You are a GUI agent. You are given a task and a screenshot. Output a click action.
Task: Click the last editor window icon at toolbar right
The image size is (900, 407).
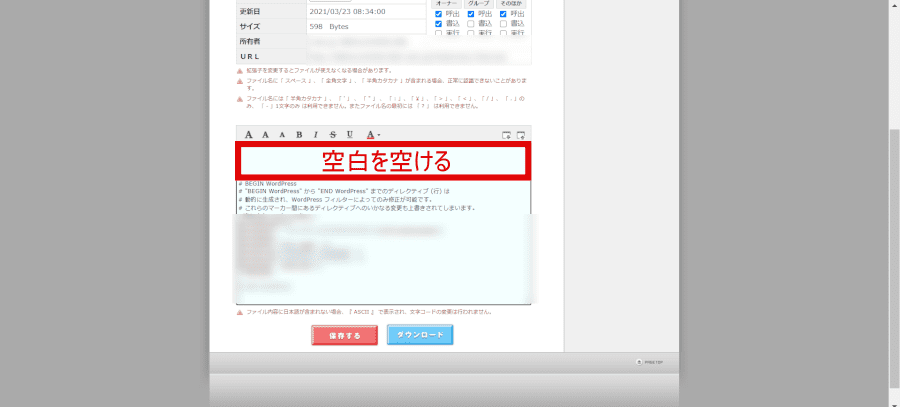click(x=522, y=134)
